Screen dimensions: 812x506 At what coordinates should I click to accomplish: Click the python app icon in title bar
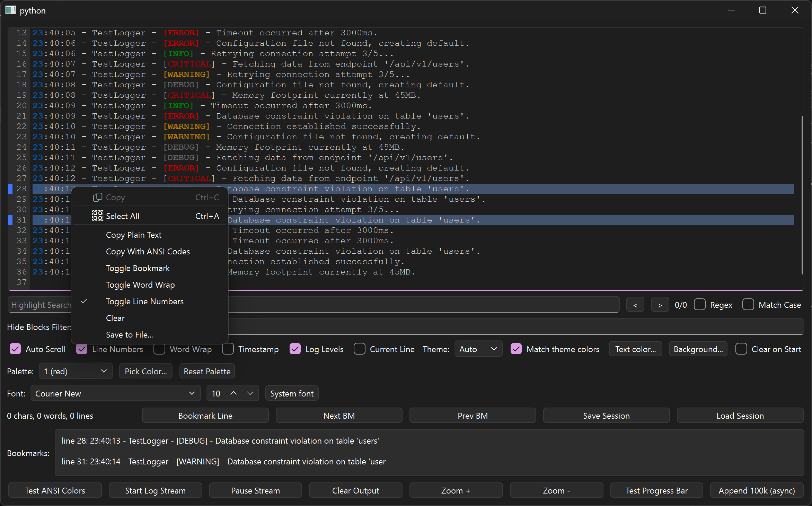click(10, 10)
